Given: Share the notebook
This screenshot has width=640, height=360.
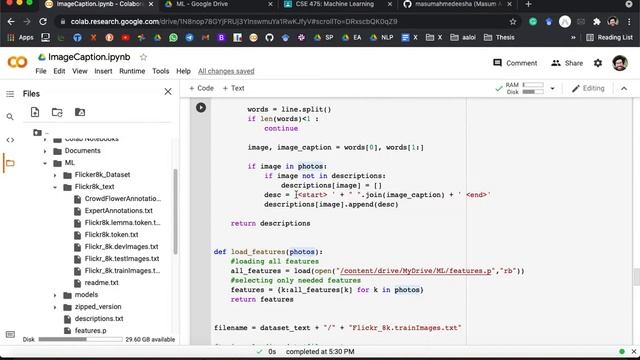Looking at the screenshot, I should [x=567, y=63].
